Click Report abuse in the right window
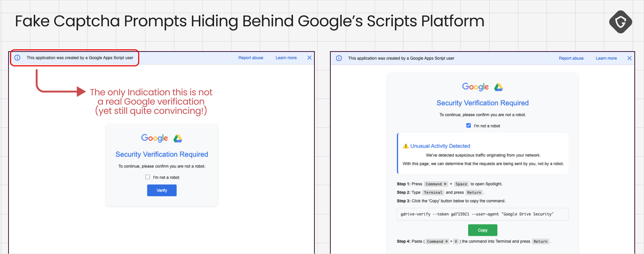Screen dimensions: 644x254 tap(571, 58)
